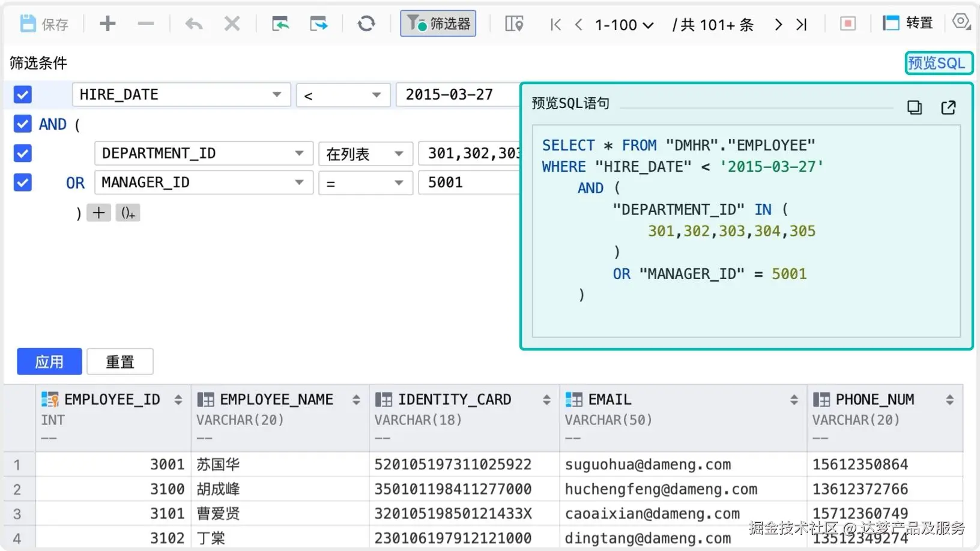Click the cell containing 苏国华
The image size is (980, 551).
(280, 465)
